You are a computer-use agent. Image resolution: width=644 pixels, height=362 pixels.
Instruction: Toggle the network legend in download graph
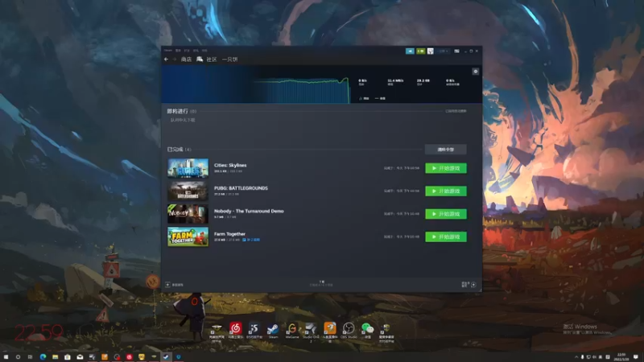coord(365,98)
